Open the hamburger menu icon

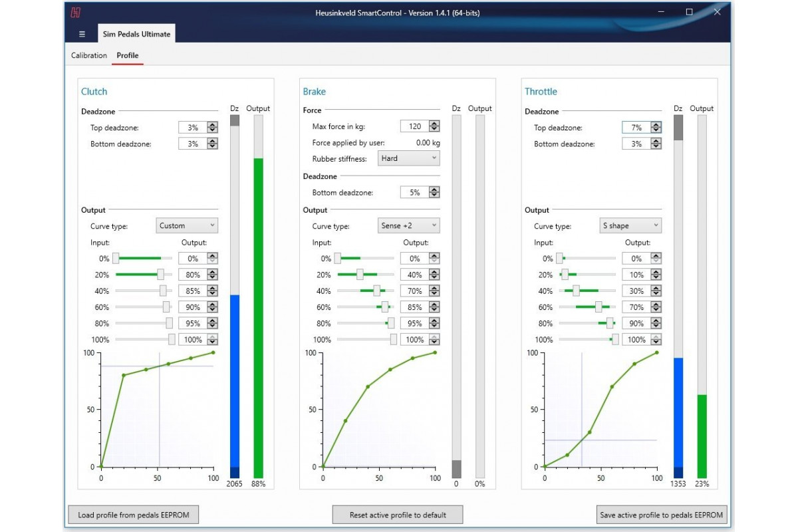(82, 34)
